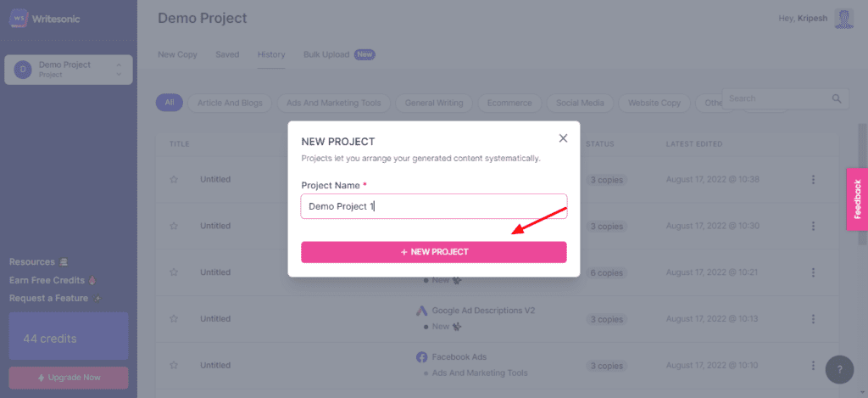Click the Project Name input field
The width and height of the screenshot is (868, 398).
pyautogui.click(x=433, y=206)
